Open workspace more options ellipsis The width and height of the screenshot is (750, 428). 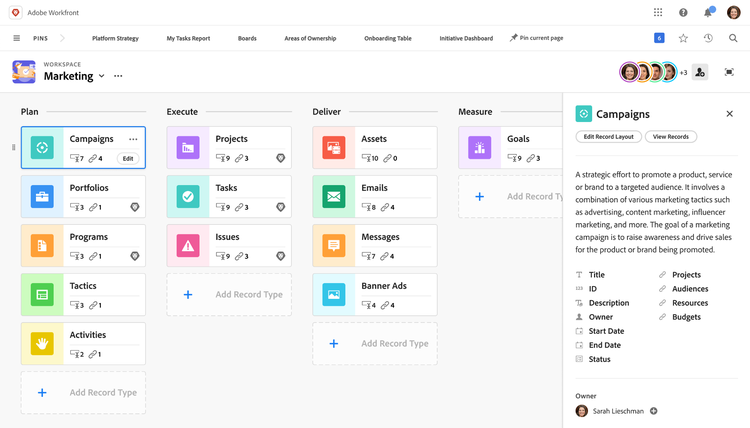click(118, 76)
